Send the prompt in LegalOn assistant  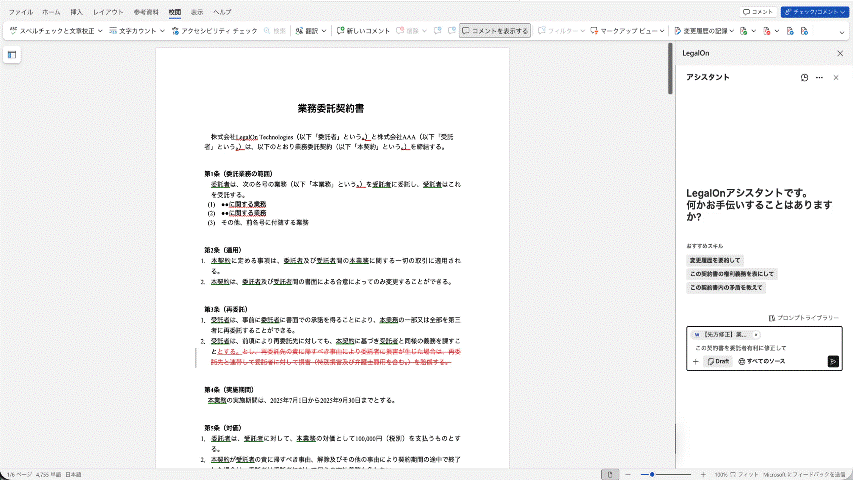pos(832,361)
